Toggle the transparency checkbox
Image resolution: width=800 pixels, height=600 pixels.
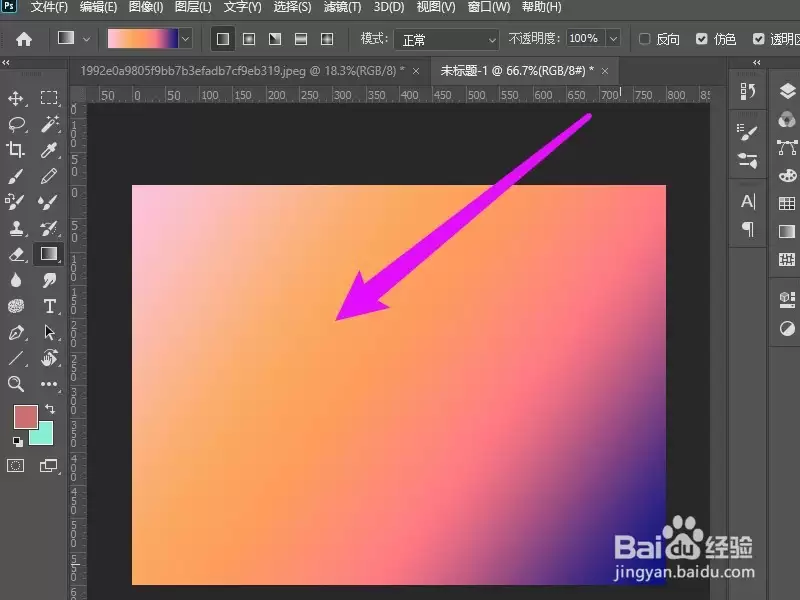click(759, 39)
